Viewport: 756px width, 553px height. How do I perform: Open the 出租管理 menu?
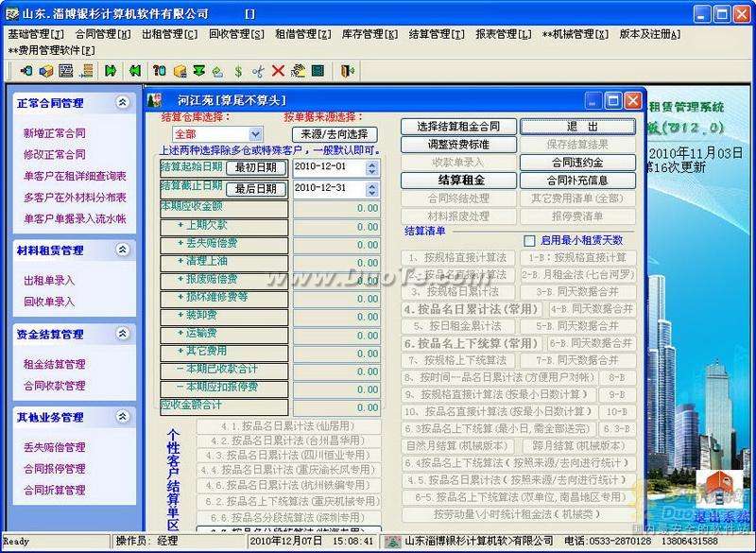click(x=170, y=34)
